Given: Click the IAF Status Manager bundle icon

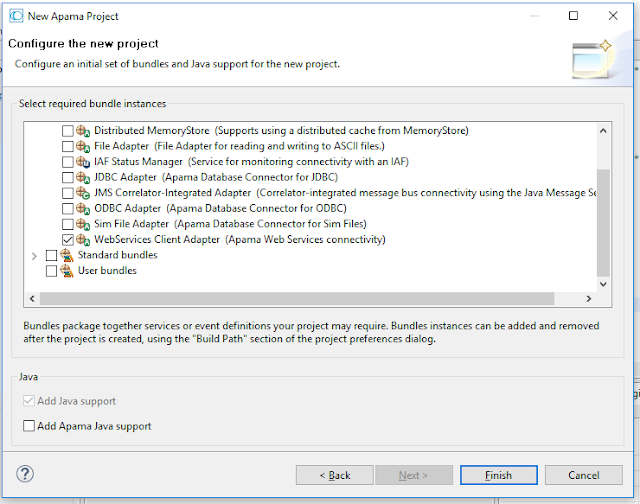Looking at the screenshot, I should click(x=83, y=162).
